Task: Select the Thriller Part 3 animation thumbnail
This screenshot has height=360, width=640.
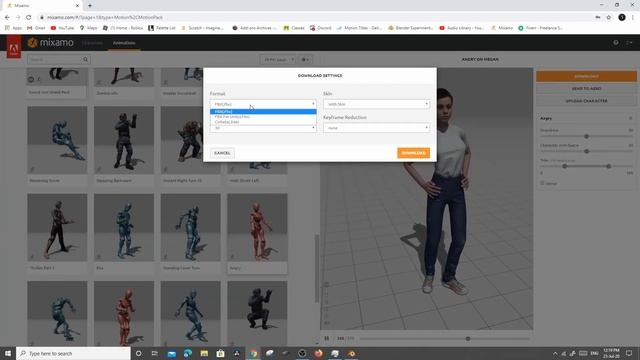Action: [x=57, y=227]
